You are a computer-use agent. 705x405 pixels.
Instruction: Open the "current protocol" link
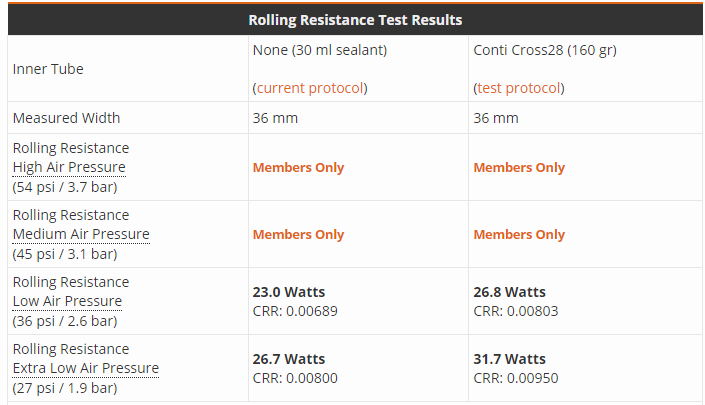click(x=310, y=88)
